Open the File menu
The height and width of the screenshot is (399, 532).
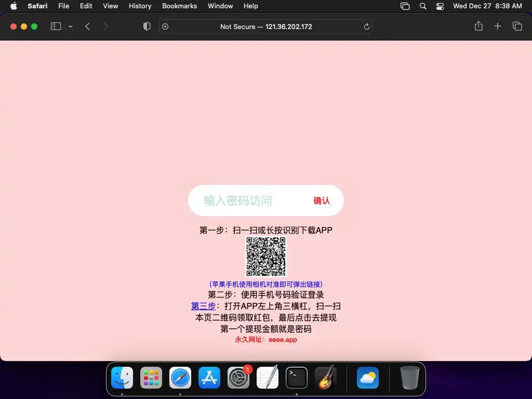tap(64, 6)
